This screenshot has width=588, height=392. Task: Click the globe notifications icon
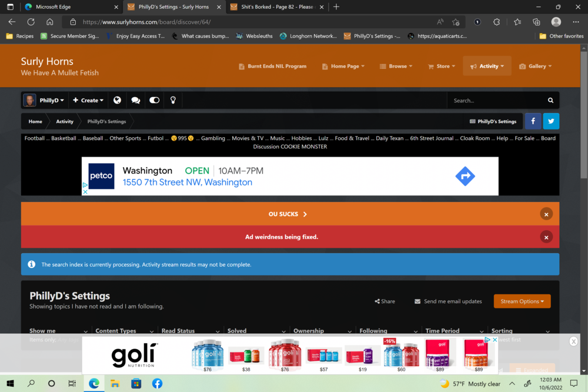click(117, 100)
